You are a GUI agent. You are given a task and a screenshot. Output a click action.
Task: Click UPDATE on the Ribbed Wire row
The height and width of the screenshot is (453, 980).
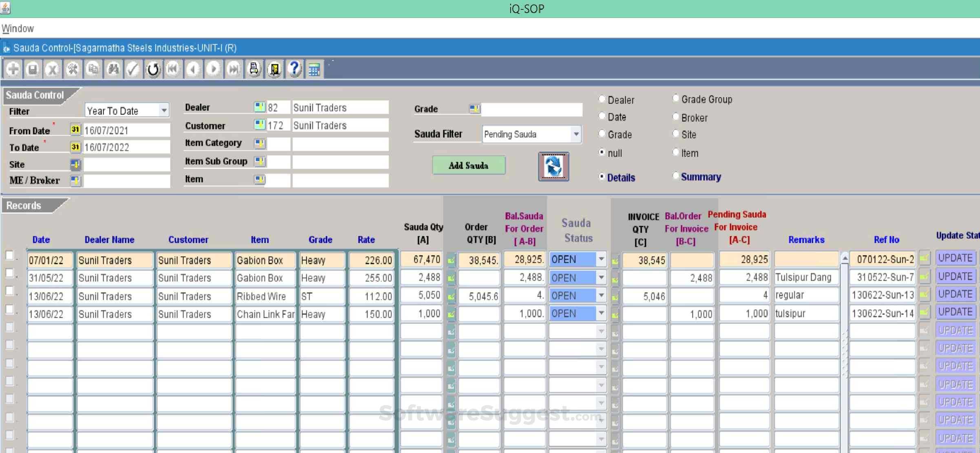point(956,294)
